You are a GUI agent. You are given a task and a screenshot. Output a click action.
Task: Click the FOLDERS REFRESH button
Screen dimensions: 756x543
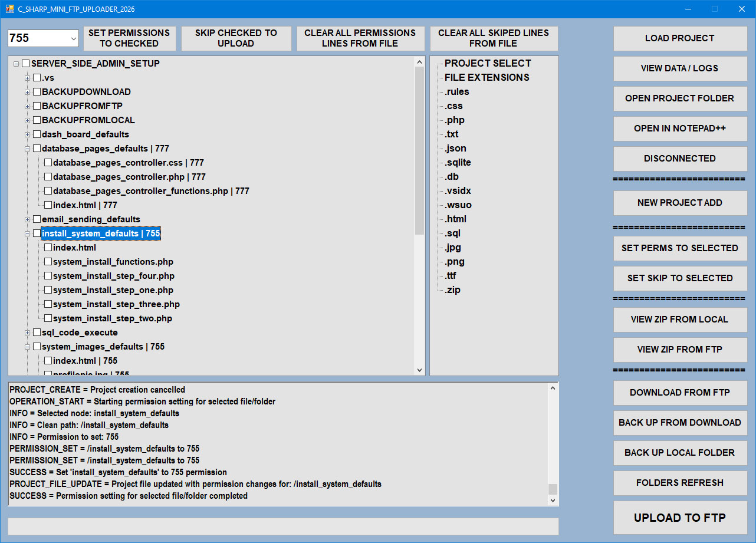pyautogui.click(x=680, y=483)
